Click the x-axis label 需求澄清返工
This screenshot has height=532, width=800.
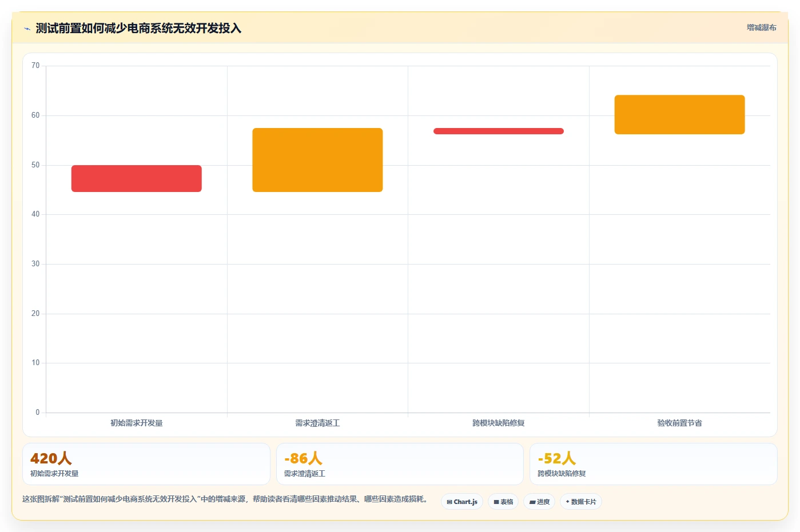(x=317, y=423)
